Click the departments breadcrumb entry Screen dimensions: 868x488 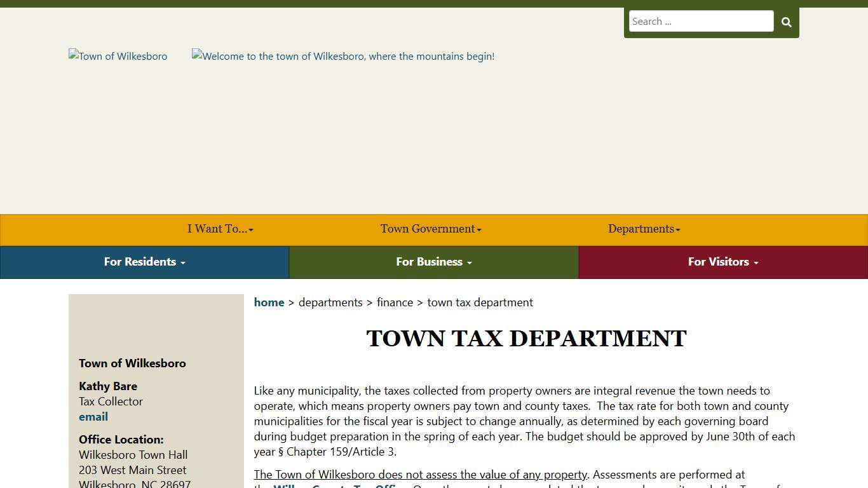330,302
